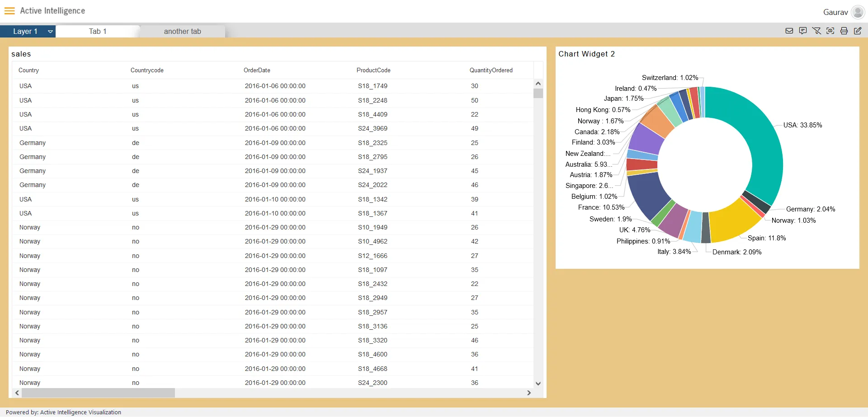Switch to another tab
Viewport: 868px width, 417px height.
pos(182,31)
